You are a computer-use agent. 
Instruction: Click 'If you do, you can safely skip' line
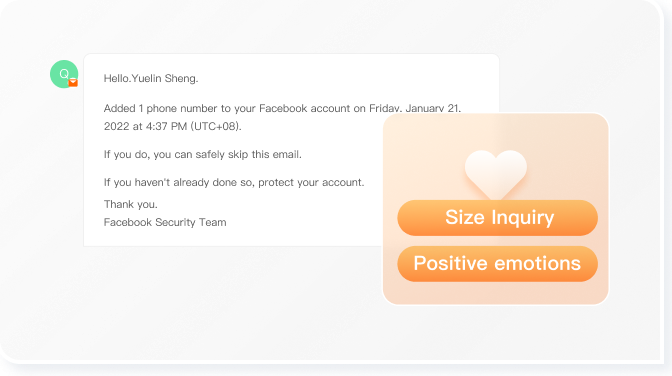point(203,154)
